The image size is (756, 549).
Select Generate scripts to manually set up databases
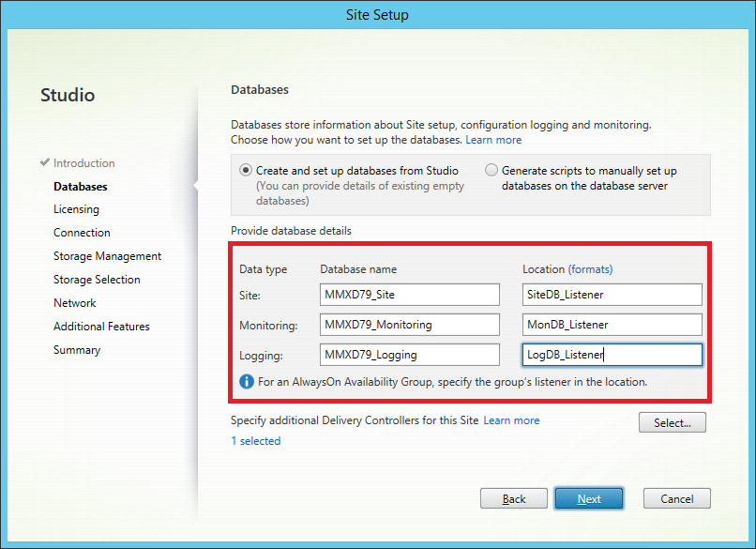[x=491, y=171]
